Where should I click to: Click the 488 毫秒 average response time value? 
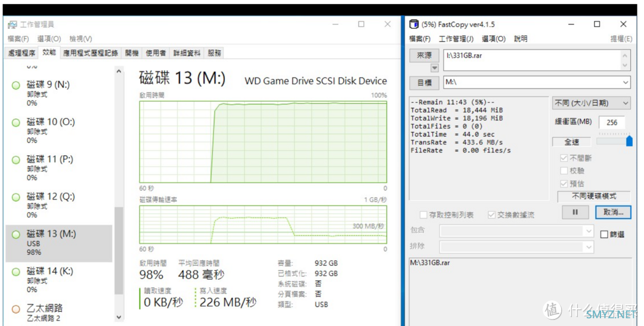pyautogui.click(x=202, y=275)
